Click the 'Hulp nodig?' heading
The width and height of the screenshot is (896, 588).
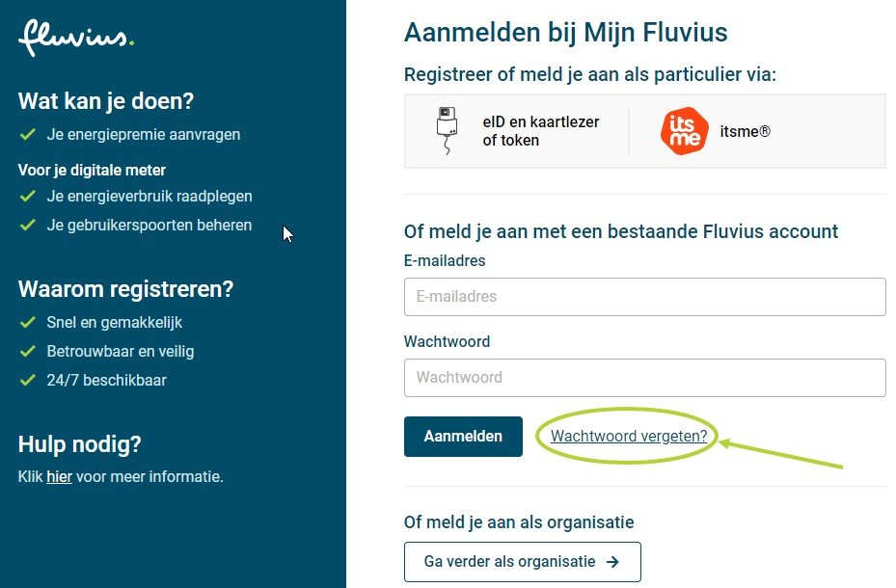pyautogui.click(x=79, y=444)
